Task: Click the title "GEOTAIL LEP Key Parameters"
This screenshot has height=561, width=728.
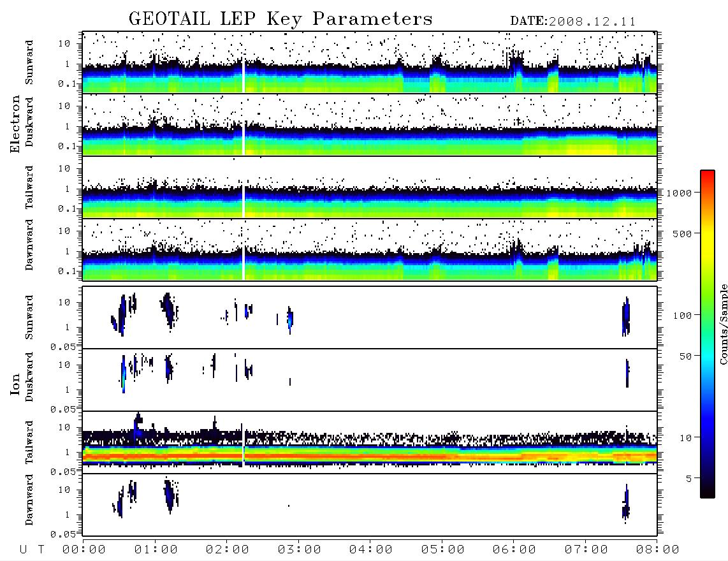Action: pos(280,19)
